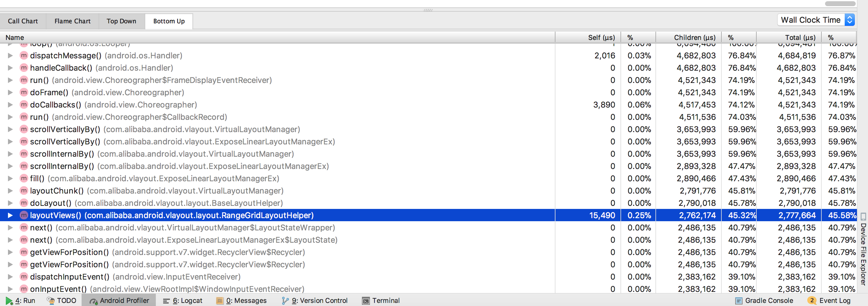Image resolution: width=868 pixels, height=306 pixels.
Task: Expand the dispatchMessage() Handler node
Action: pyautogui.click(x=10, y=55)
